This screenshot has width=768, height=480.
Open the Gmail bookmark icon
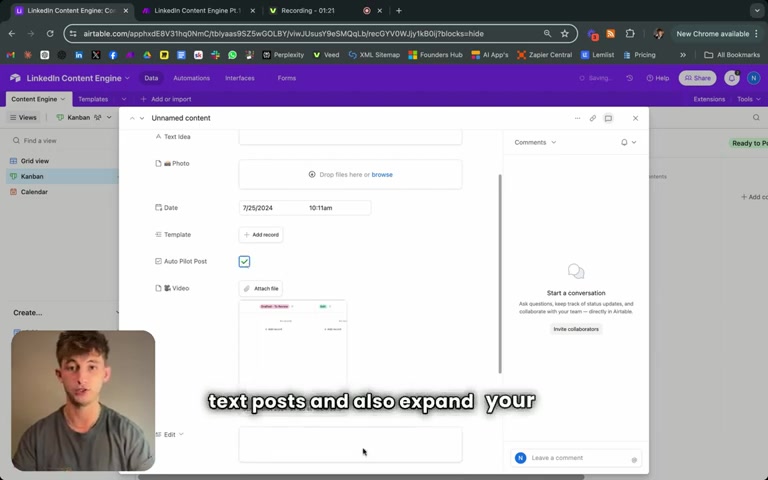tap(10, 55)
